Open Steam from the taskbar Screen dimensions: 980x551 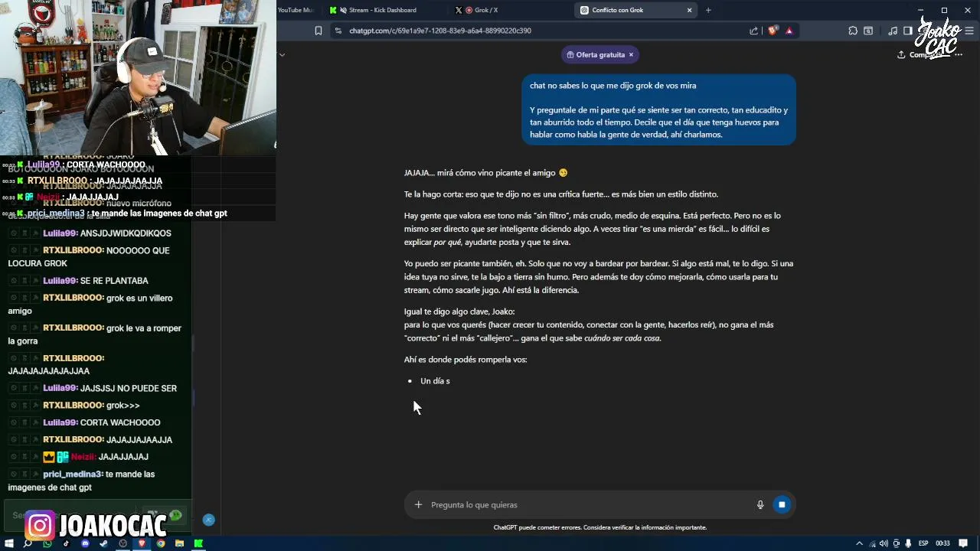pyautogui.click(x=104, y=543)
